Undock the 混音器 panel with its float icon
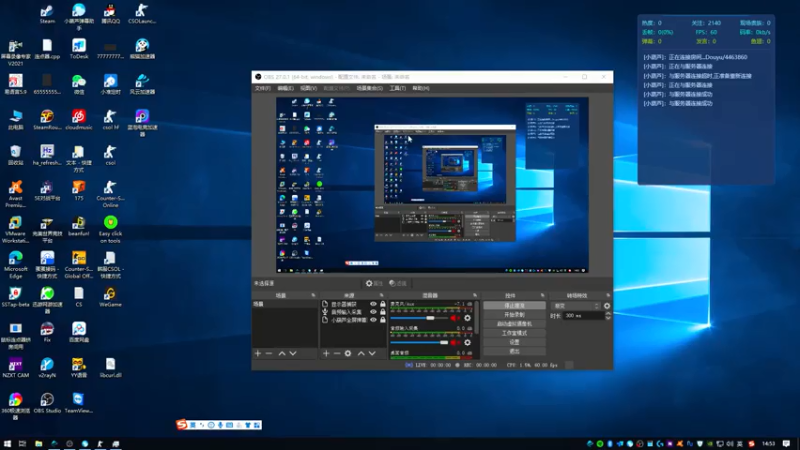Screen dimensions: 800x450 [475, 295]
